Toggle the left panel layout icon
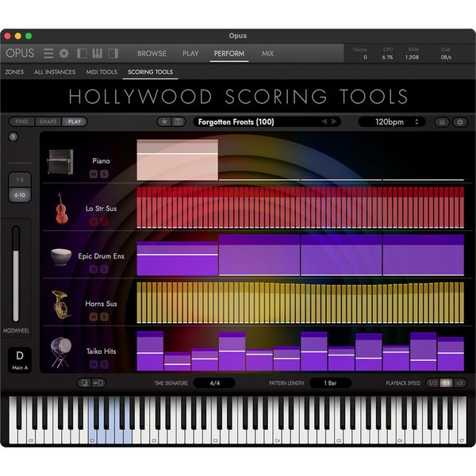 [x=82, y=53]
